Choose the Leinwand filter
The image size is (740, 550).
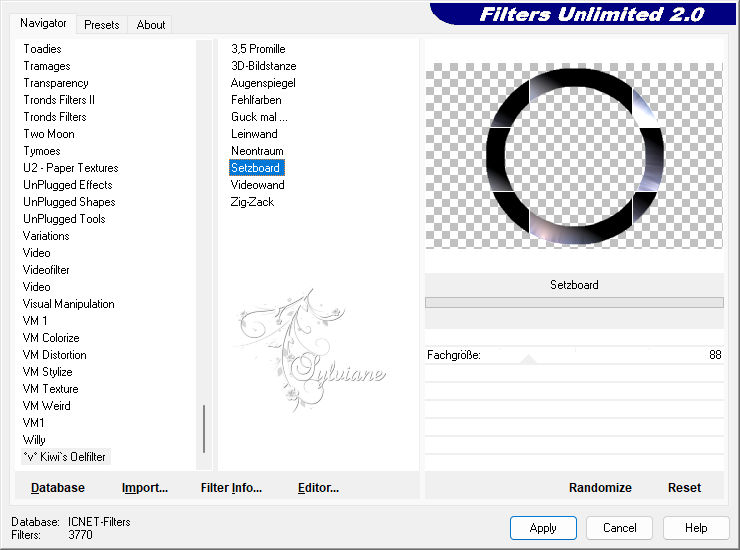point(254,134)
